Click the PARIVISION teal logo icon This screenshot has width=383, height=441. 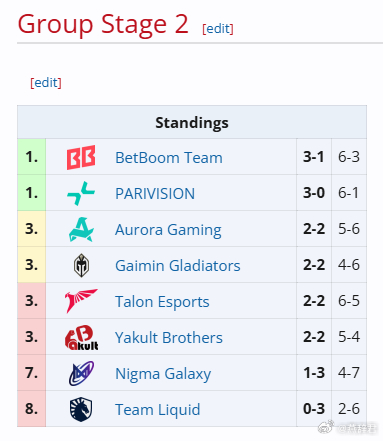click(81, 193)
